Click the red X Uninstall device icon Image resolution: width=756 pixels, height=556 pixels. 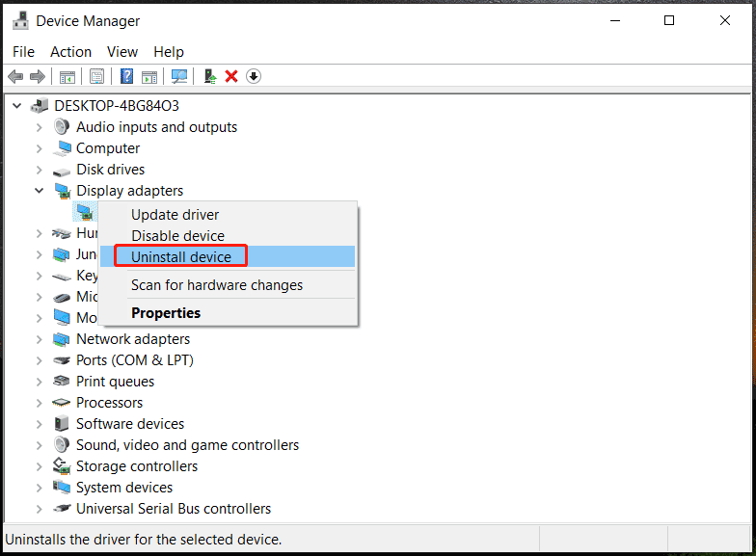pos(231,77)
